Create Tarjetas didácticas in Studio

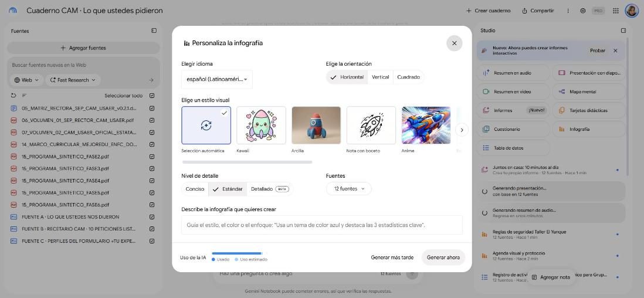[588, 110]
